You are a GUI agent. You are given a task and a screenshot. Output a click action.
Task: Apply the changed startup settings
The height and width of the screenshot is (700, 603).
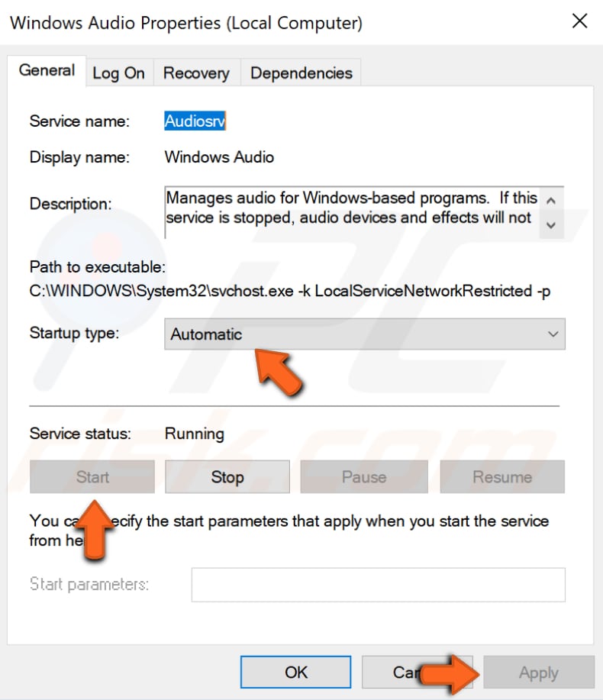click(x=538, y=673)
